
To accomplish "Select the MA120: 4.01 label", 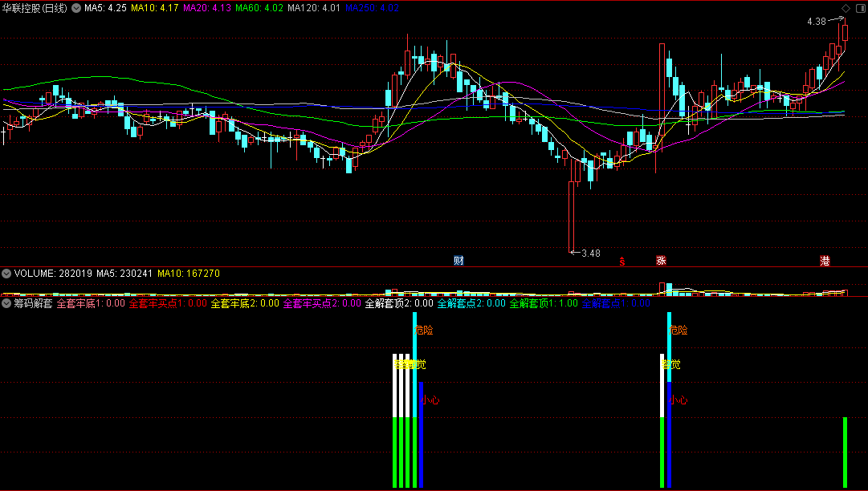I will pos(314,8).
